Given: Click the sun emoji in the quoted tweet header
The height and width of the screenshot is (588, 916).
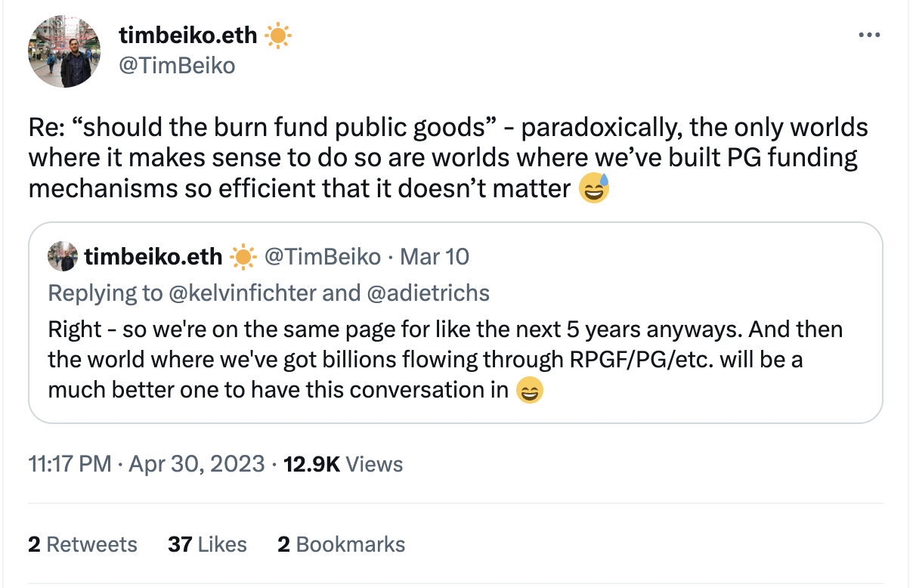Looking at the screenshot, I should (x=243, y=258).
